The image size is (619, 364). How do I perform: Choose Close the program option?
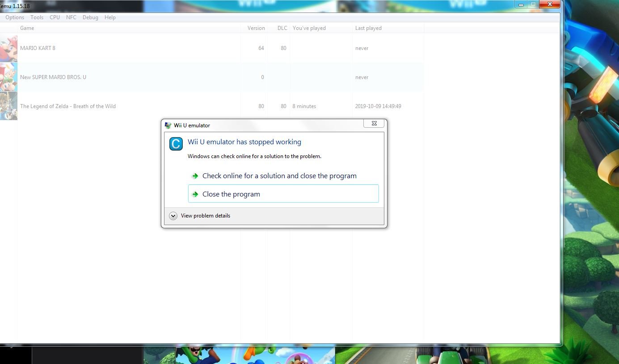click(x=283, y=194)
